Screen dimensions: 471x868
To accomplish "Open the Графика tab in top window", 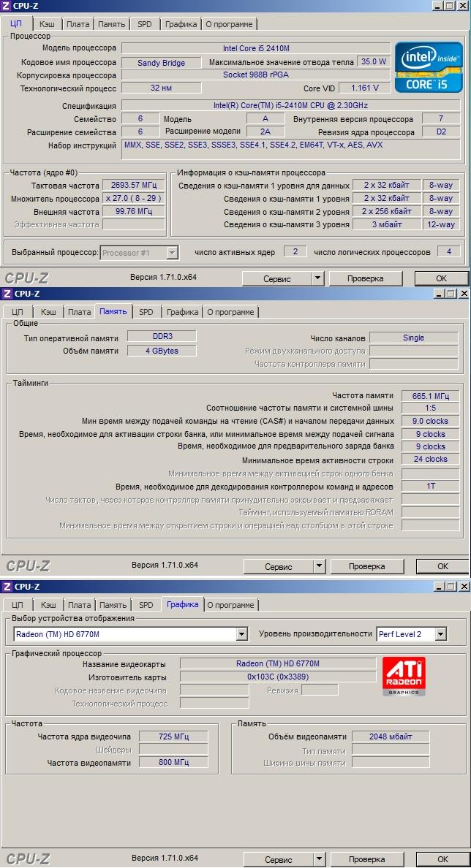I will (181, 24).
